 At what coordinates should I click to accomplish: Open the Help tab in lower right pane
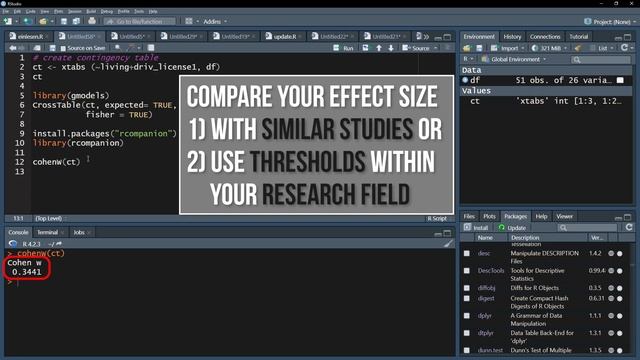[x=541, y=216]
